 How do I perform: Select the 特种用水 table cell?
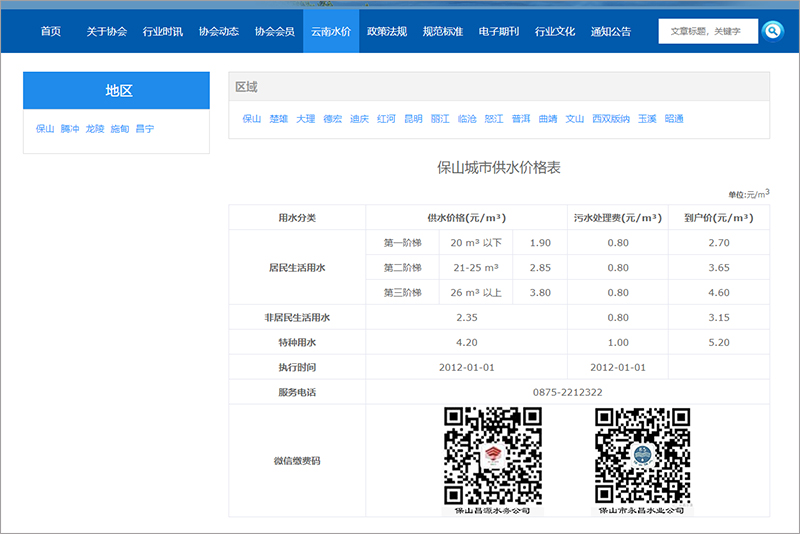click(297, 342)
